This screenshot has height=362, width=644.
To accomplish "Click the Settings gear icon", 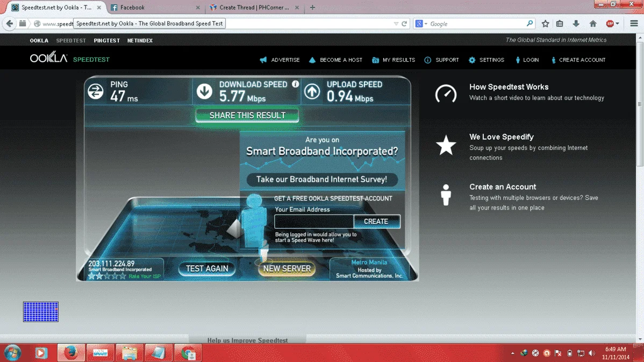I will pos(472,60).
